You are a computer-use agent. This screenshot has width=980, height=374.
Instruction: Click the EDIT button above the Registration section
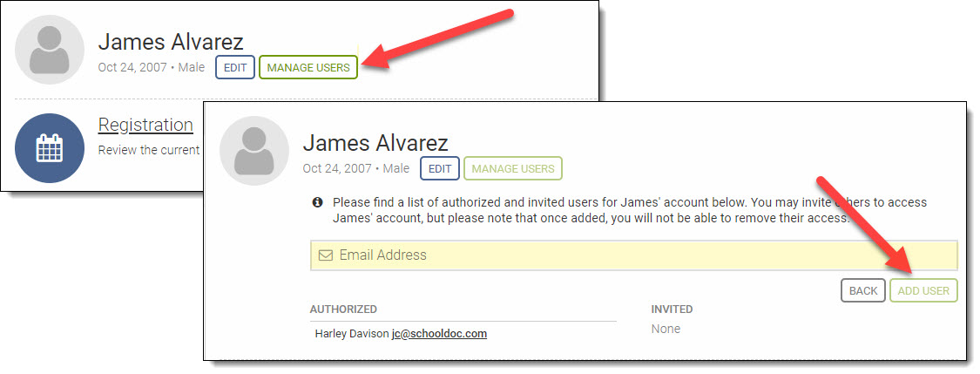pos(235,67)
